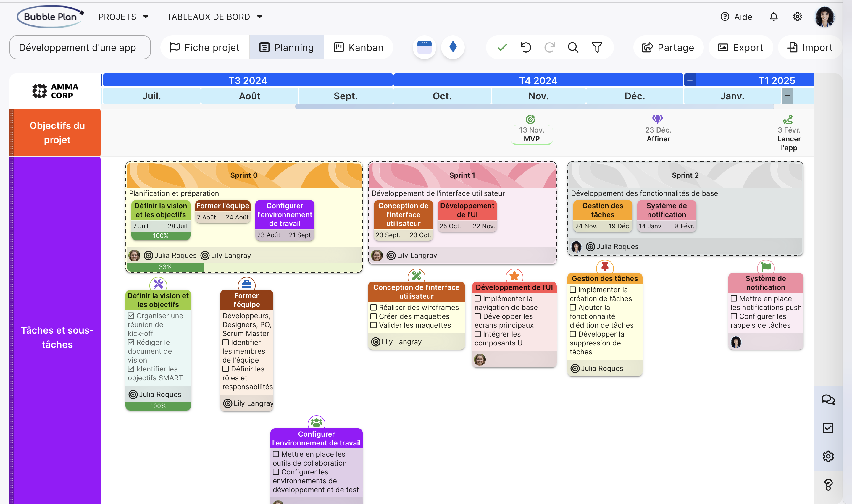Collapse the month row with minus button
852x504 pixels.
(x=787, y=96)
